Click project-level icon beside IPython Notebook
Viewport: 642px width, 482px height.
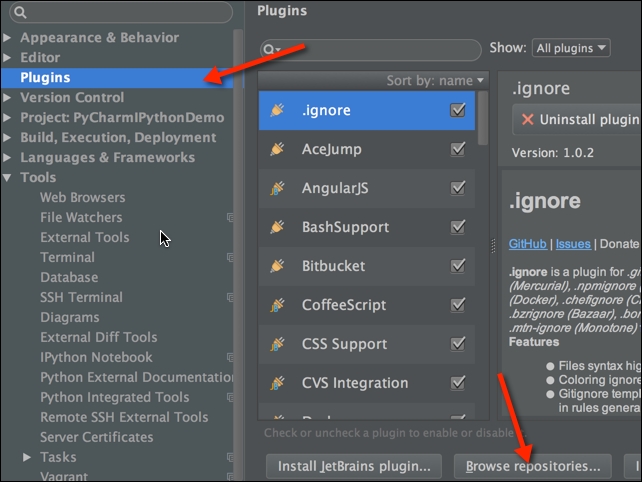pos(231,357)
